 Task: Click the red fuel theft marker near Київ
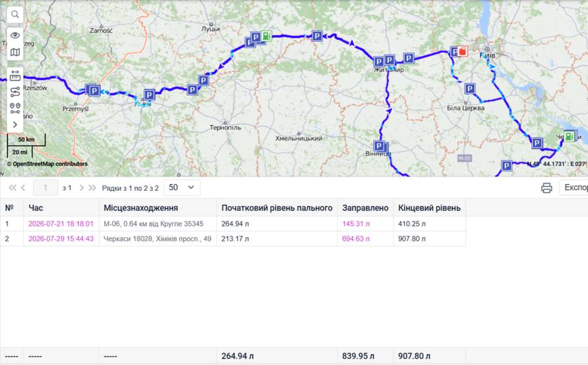point(462,51)
